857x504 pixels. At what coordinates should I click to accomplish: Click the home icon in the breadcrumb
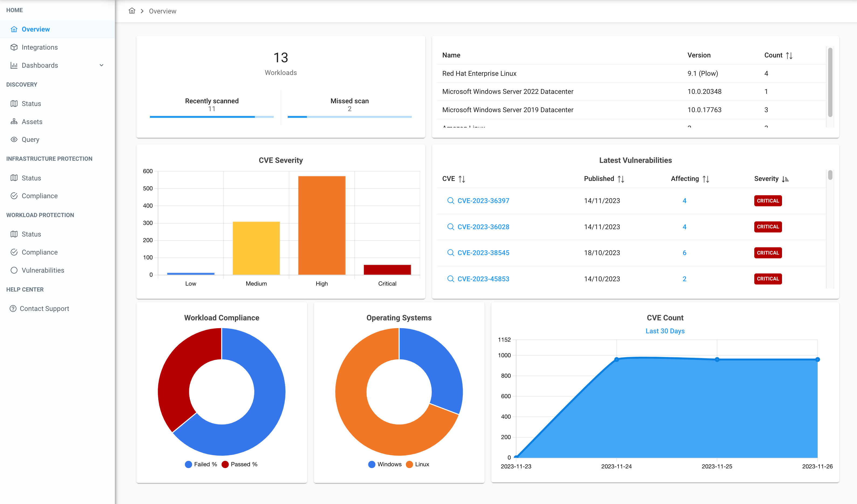coord(132,11)
